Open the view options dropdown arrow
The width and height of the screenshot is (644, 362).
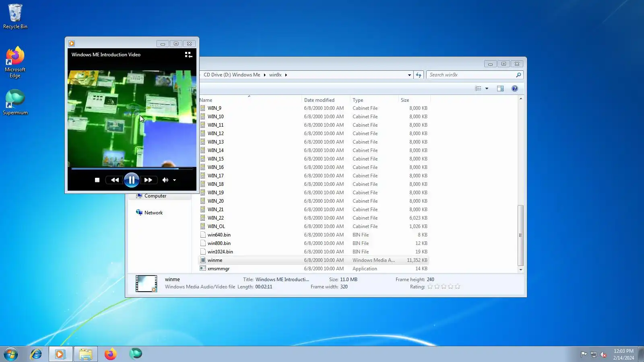pos(487,88)
